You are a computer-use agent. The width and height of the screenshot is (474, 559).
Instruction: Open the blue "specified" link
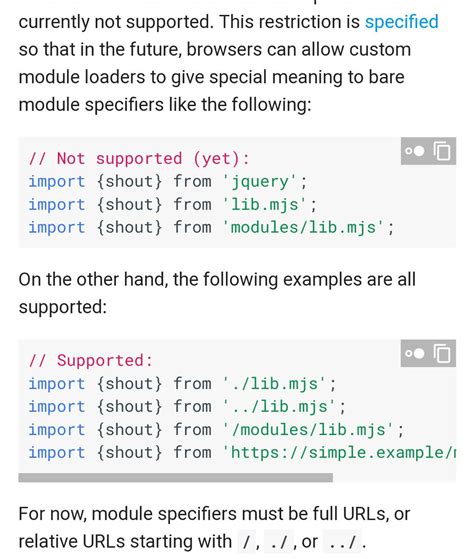(x=401, y=22)
